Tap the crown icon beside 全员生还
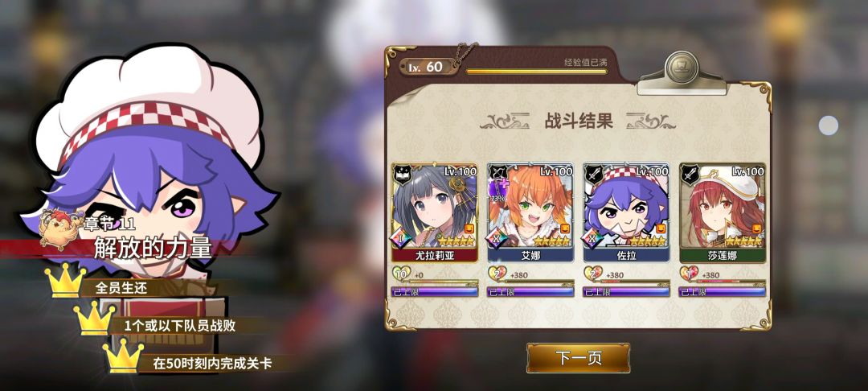This screenshot has height=391, width=868. [x=65, y=281]
